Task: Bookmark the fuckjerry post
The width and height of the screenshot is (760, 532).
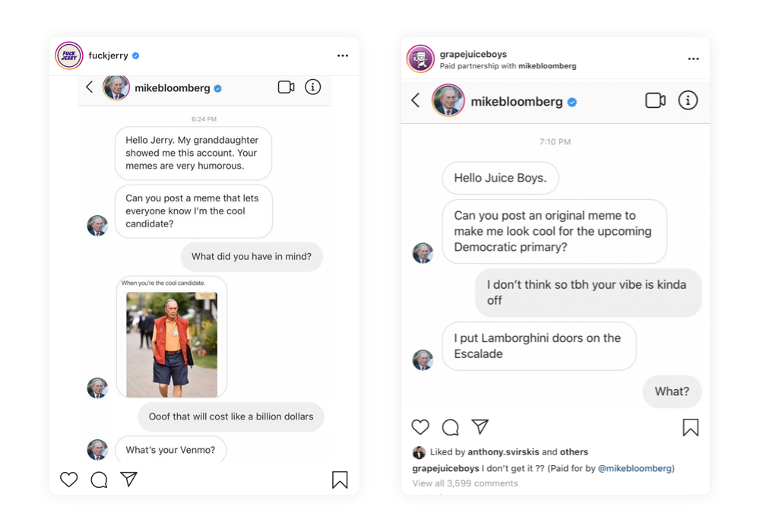Action: click(x=340, y=480)
